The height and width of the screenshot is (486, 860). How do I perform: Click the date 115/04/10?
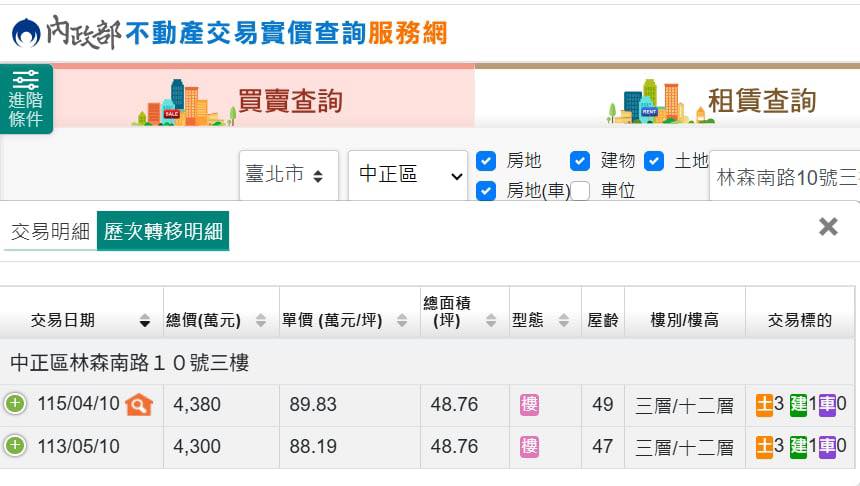point(78,404)
